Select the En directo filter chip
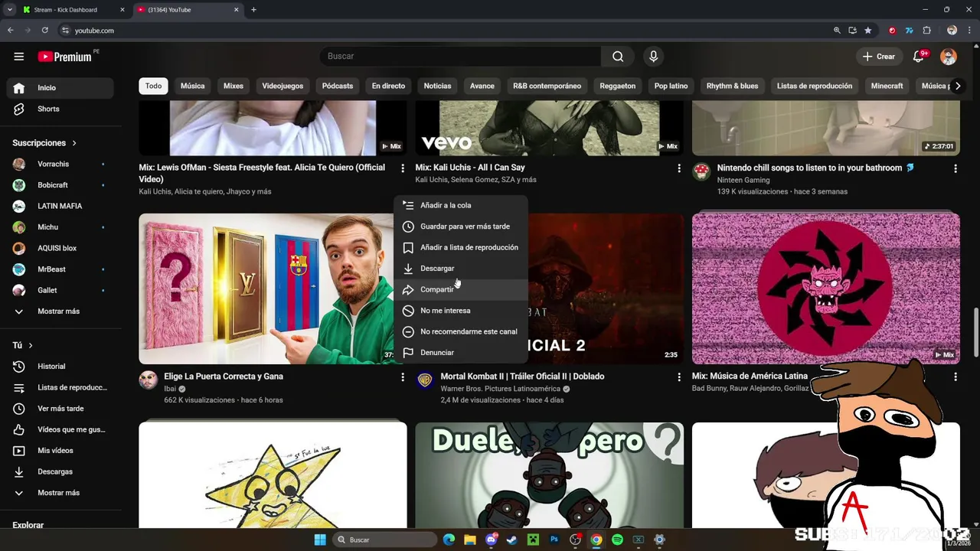The image size is (980, 551). pyautogui.click(x=388, y=86)
